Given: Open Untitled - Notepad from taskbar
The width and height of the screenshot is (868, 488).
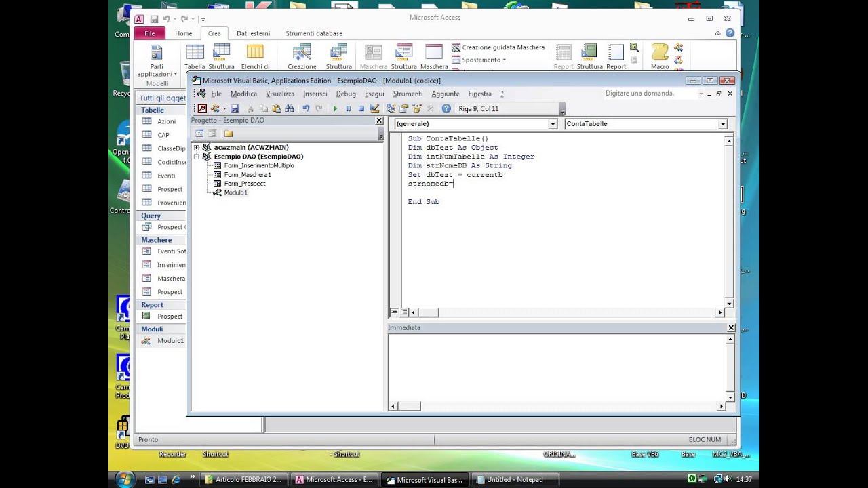Looking at the screenshot, I should (x=514, y=480).
